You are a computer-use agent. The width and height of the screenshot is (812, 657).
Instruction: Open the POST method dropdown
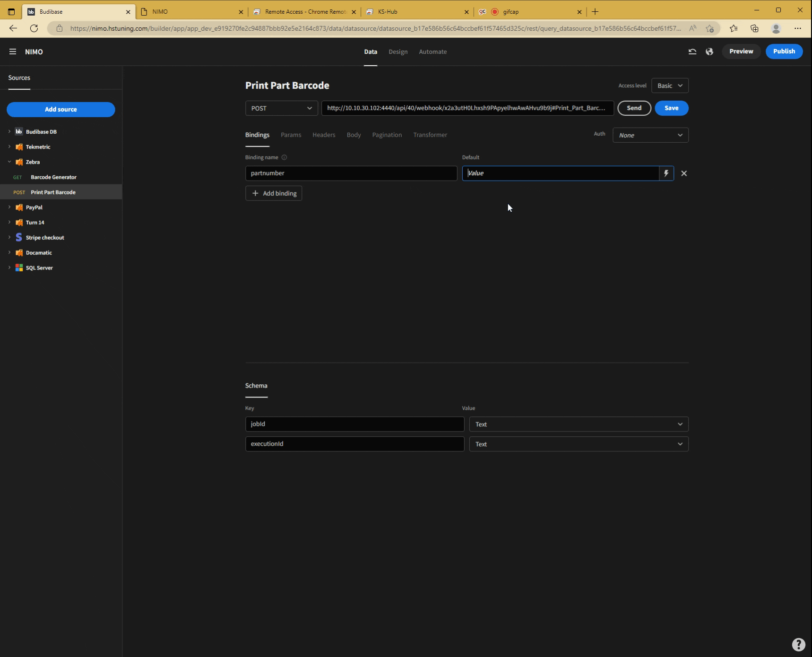[x=281, y=108]
